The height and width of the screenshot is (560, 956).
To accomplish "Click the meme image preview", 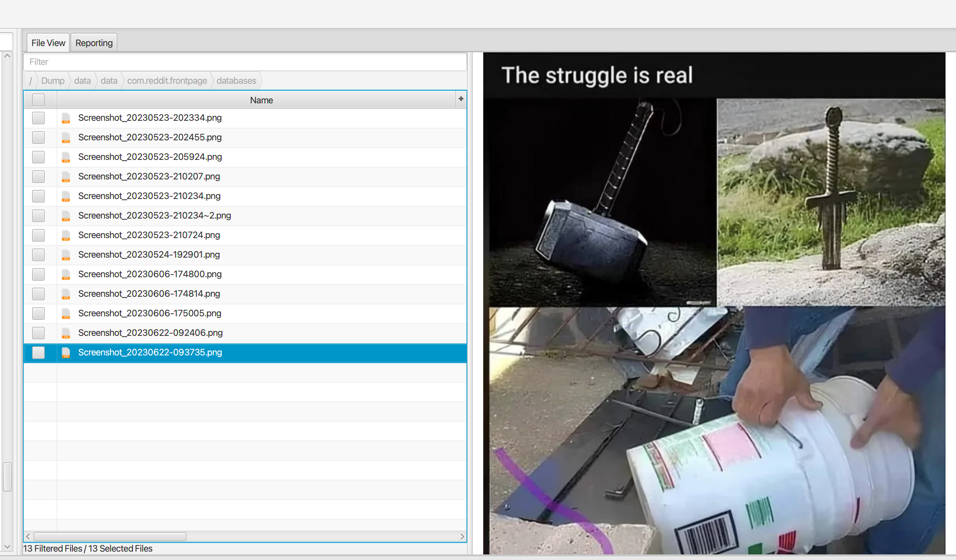I will pyautogui.click(x=714, y=303).
